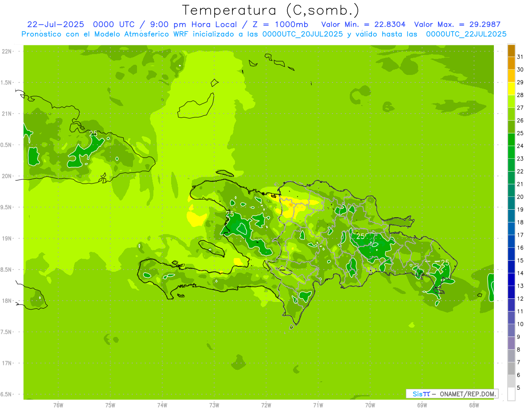Click the gray legend swatch between 6 and 7
Viewport: 532px width, 411px height.
click(x=511, y=368)
